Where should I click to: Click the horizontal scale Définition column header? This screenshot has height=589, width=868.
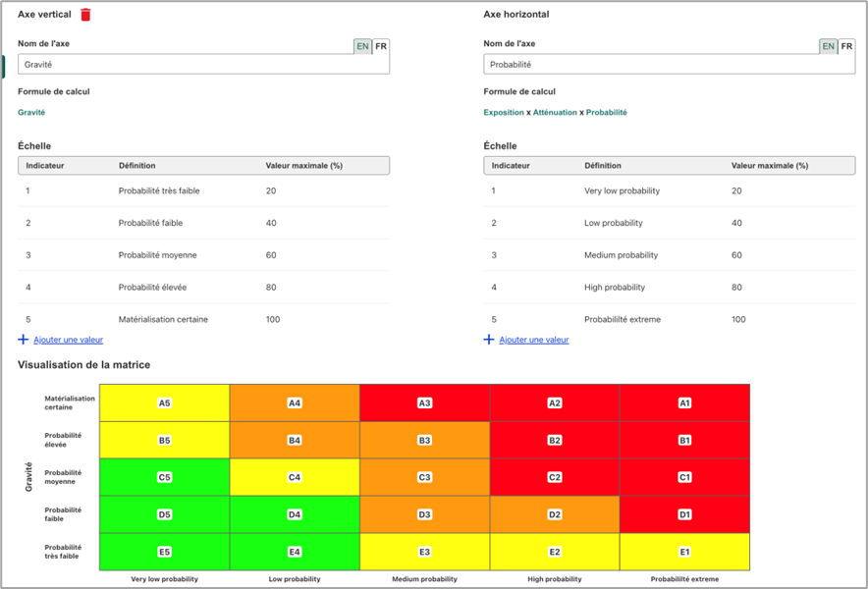603,166
